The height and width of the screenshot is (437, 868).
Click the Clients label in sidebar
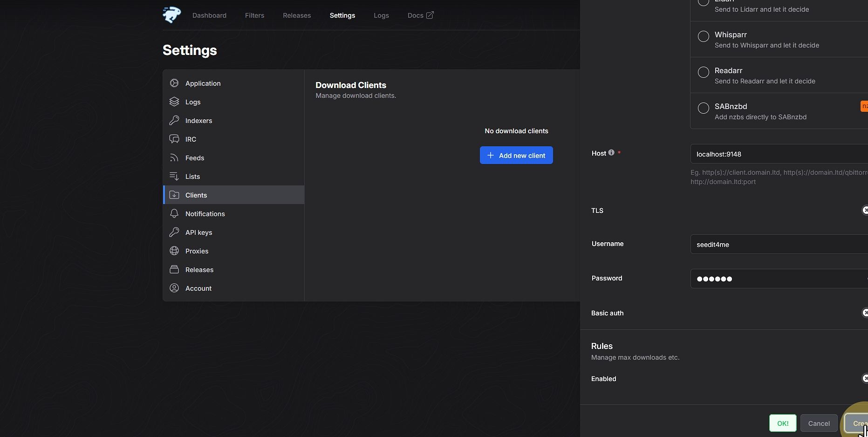(196, 195)
